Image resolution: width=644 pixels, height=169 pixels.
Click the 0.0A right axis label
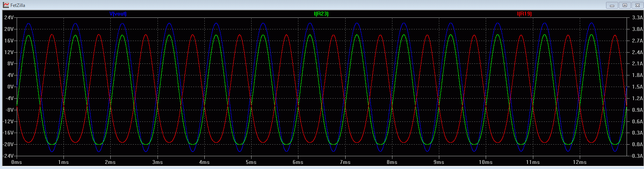pyautogui.click(x=637, y=145)
